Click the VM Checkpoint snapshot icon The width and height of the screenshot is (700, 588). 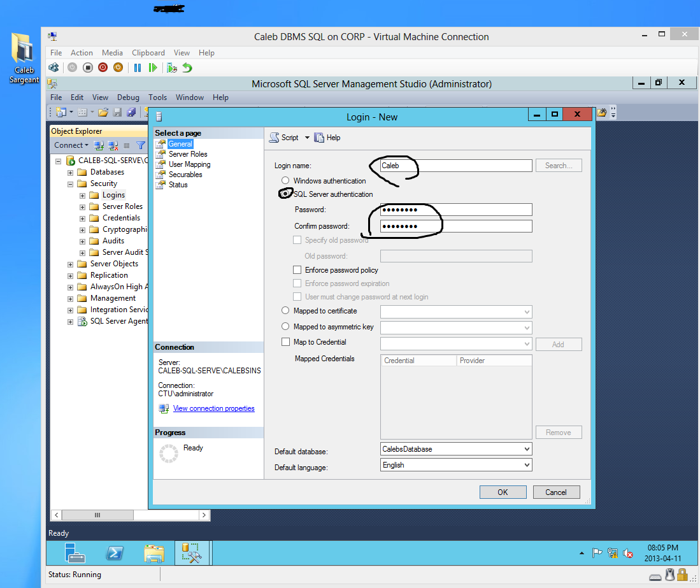coord(172,68)
